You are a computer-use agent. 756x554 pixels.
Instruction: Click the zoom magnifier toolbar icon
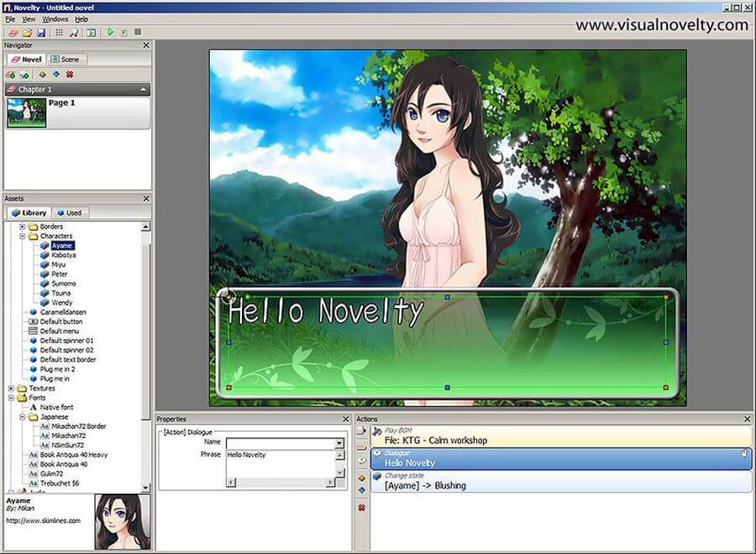[74, 33]
